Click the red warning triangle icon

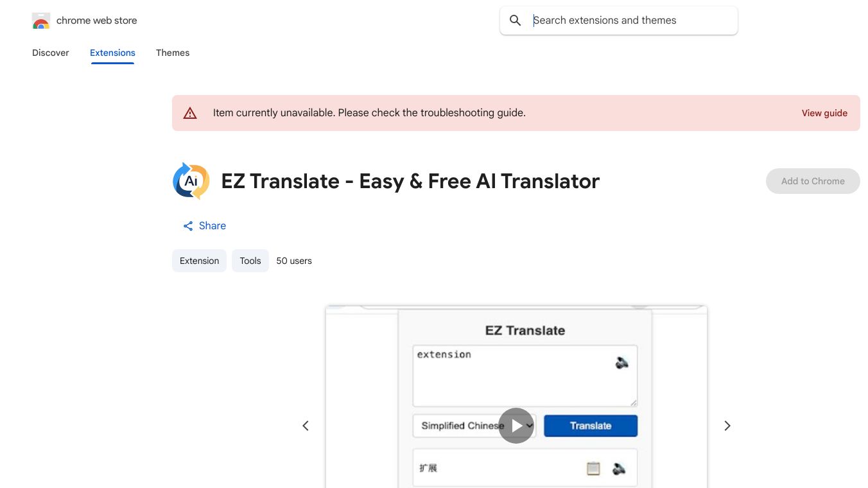(x=190, y=113)
